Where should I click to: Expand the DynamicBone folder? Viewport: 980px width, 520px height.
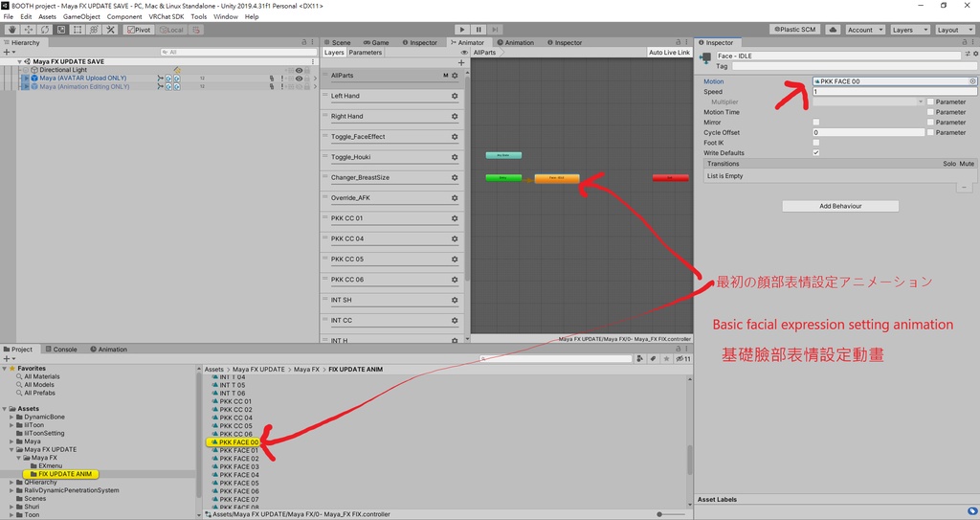pos(11,417)
